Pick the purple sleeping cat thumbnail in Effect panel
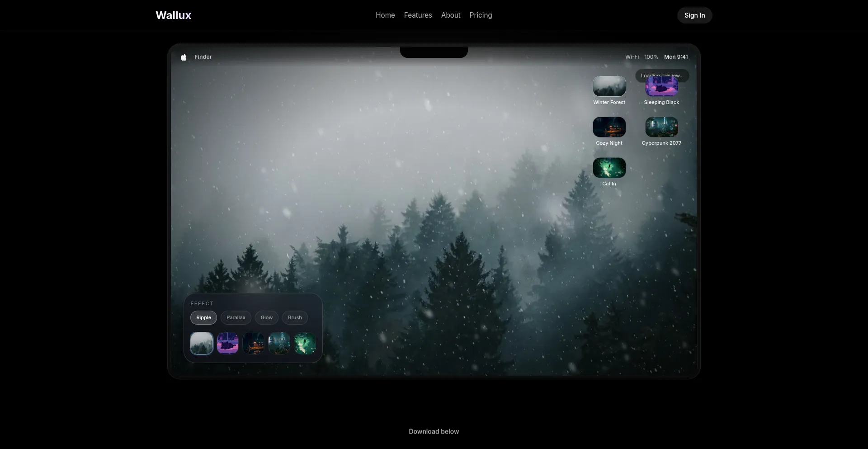Viewport: 868px width, 449px height. pyautogui.click(x=227, y=343)
